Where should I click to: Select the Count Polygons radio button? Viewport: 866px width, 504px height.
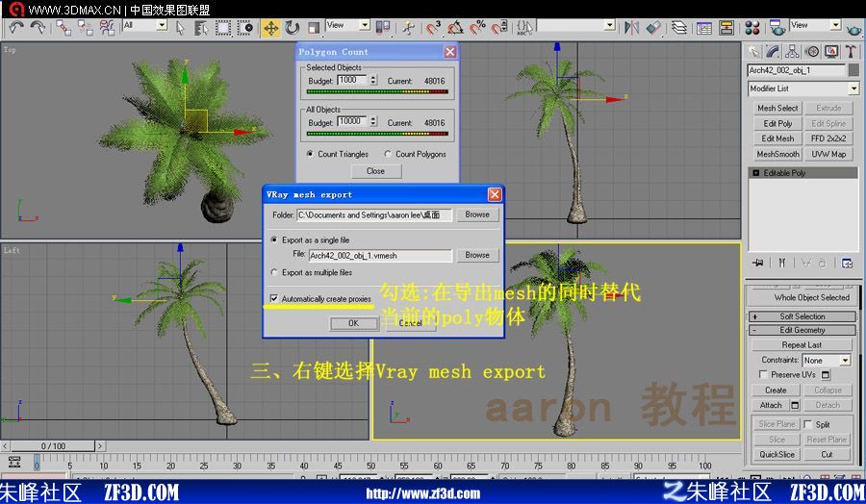click(x=388, y=154)
